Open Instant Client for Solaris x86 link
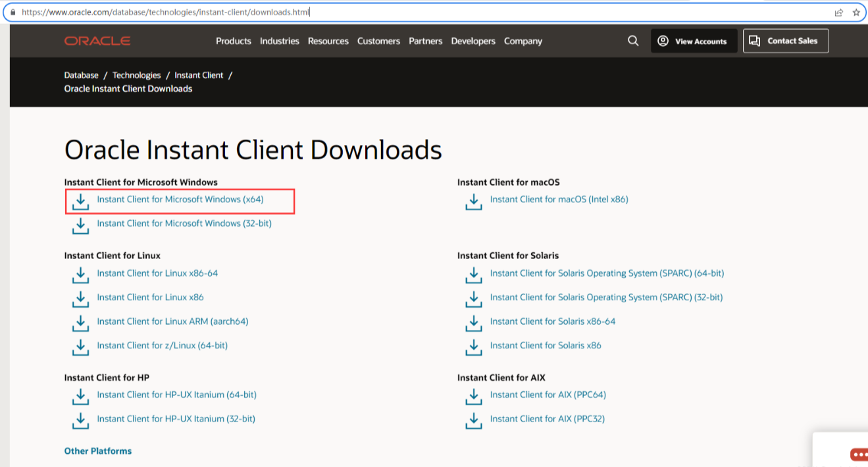 pos(546,345)
